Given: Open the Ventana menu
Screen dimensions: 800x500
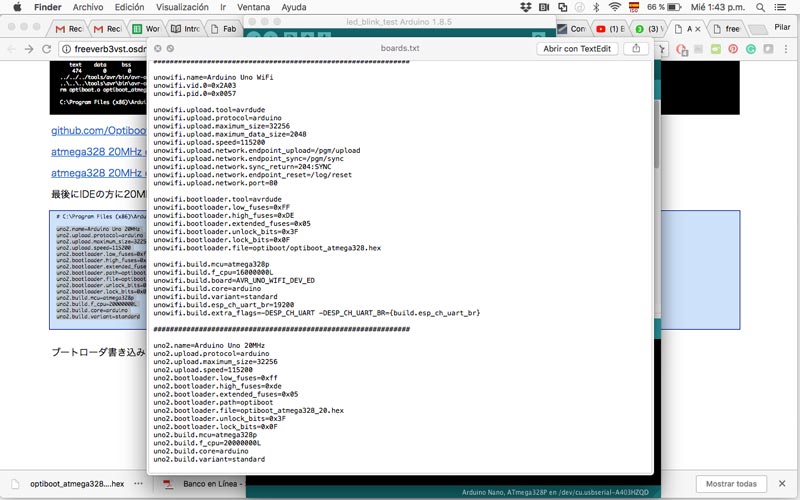Looking at the screenshot, I should 254,7.
